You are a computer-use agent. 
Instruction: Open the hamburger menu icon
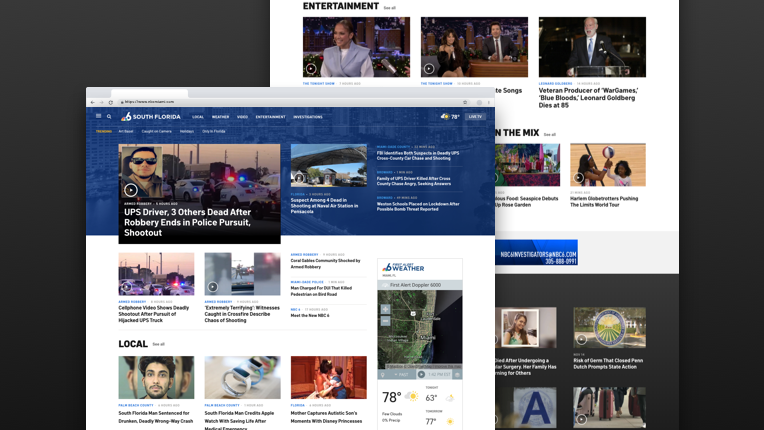pos(98,116)
